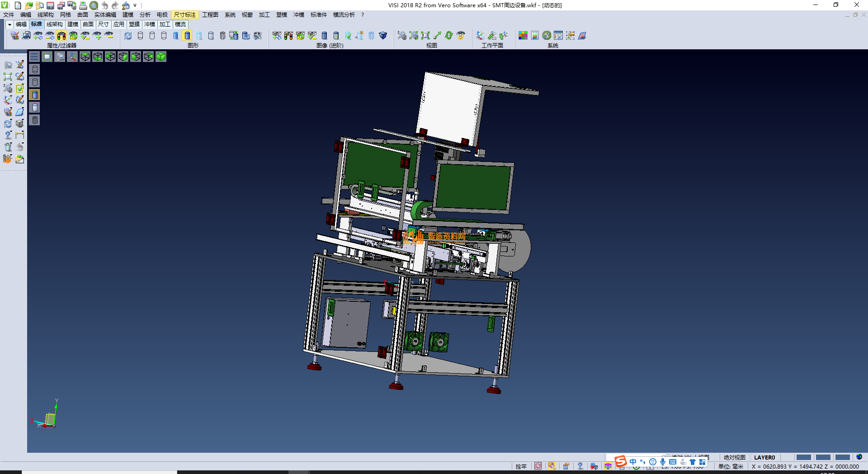Viewport: 868px width, 474px height.
Task: Toggle the highlighted purple cube status bar icon
Action: coord(608,466)
